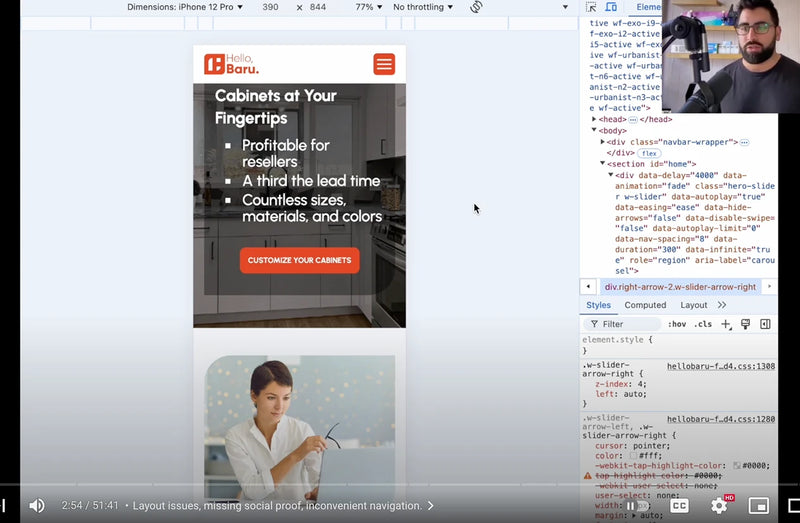Open the No throttling dropdown
The height and width of the screenshot is (523, 800).
click(x=422, y=7)
